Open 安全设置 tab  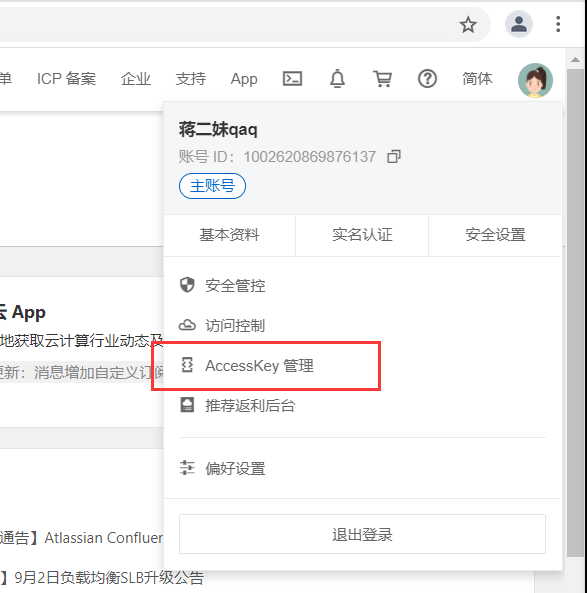tap(495, 235)
